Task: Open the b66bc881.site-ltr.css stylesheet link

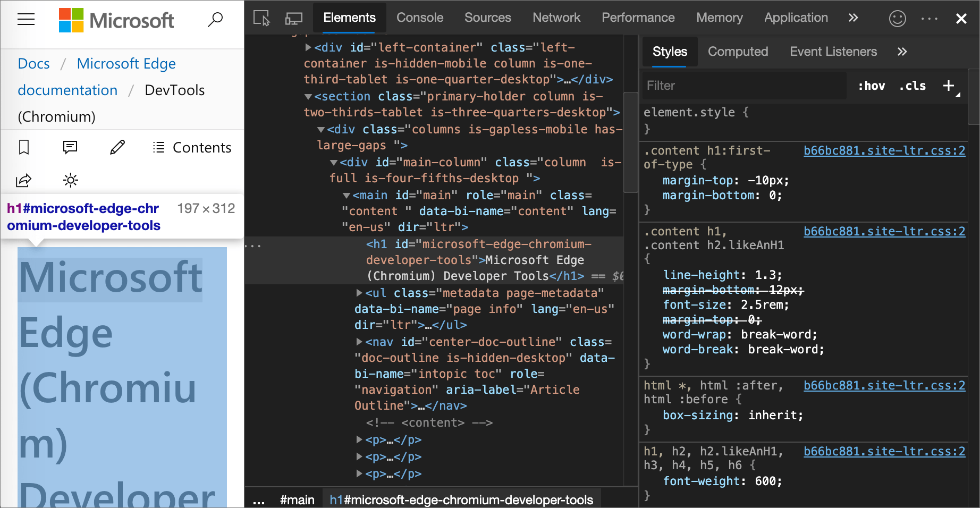Action: pyautogui.click(x=884, y=150)
